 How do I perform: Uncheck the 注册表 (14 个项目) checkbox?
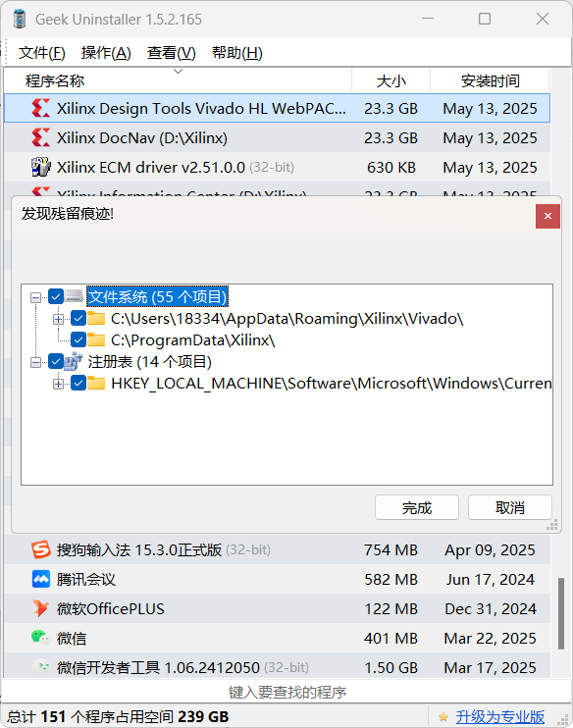coord(56,361)
